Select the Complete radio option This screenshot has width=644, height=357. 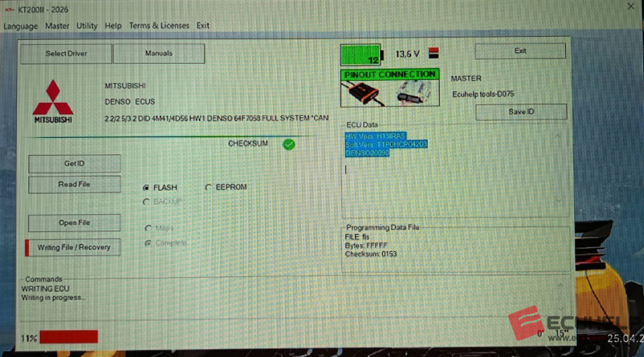(x=148, y=243)
